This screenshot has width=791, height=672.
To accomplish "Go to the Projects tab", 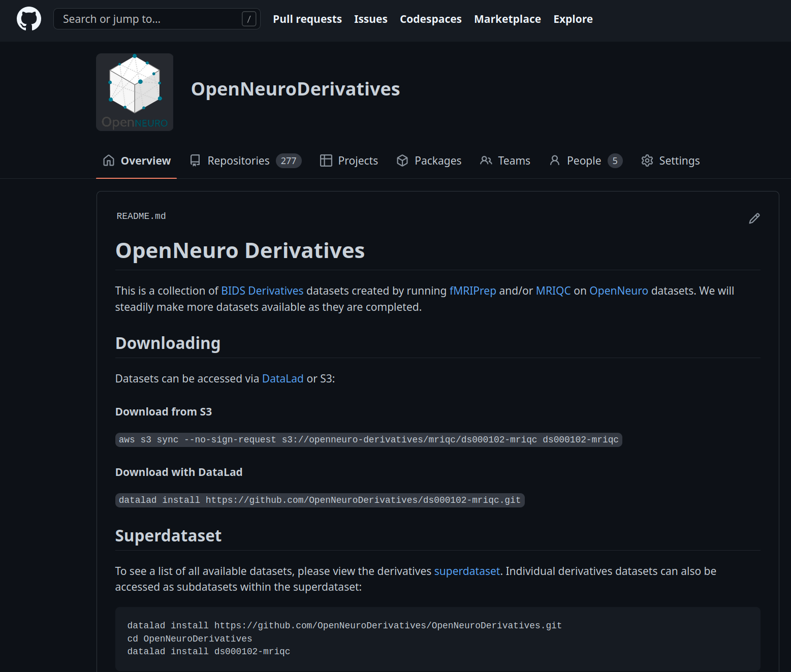I will (349, 161).
